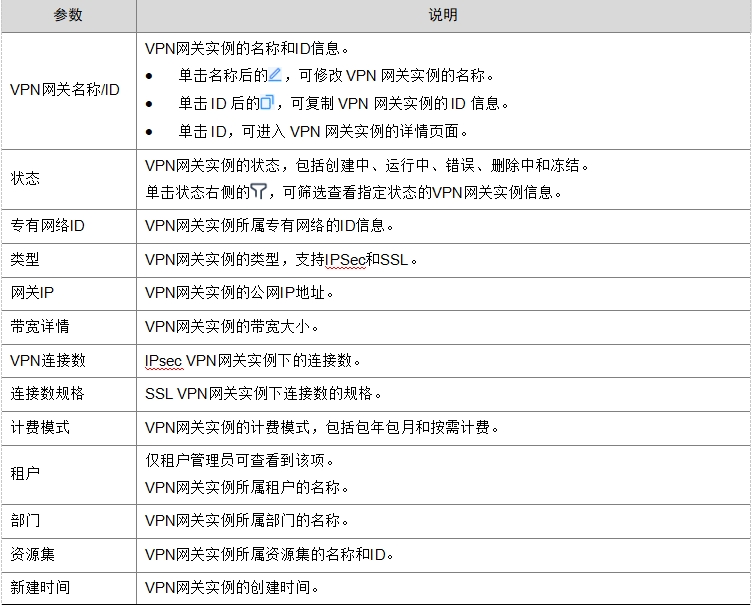This screenshot has width=754, height=605.
Task: Select the 资源集 parameter cell
Action: point(69,555)
